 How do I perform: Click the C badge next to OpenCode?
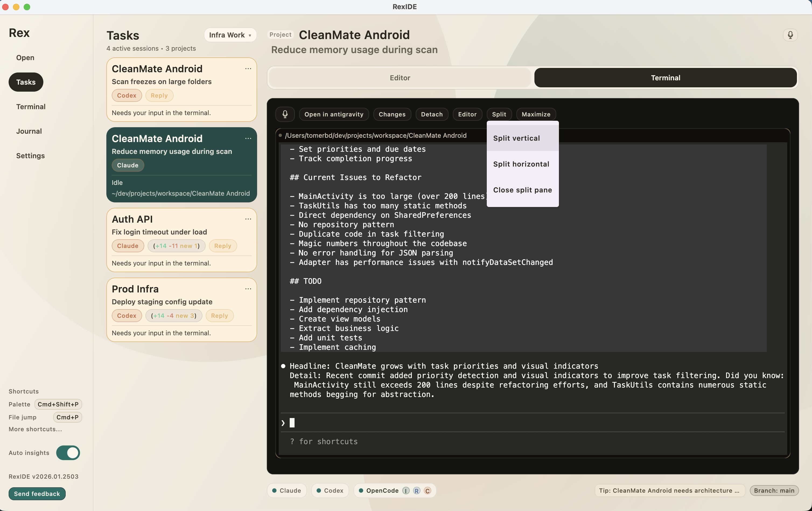pyautogui.click(x=428, y=491)
